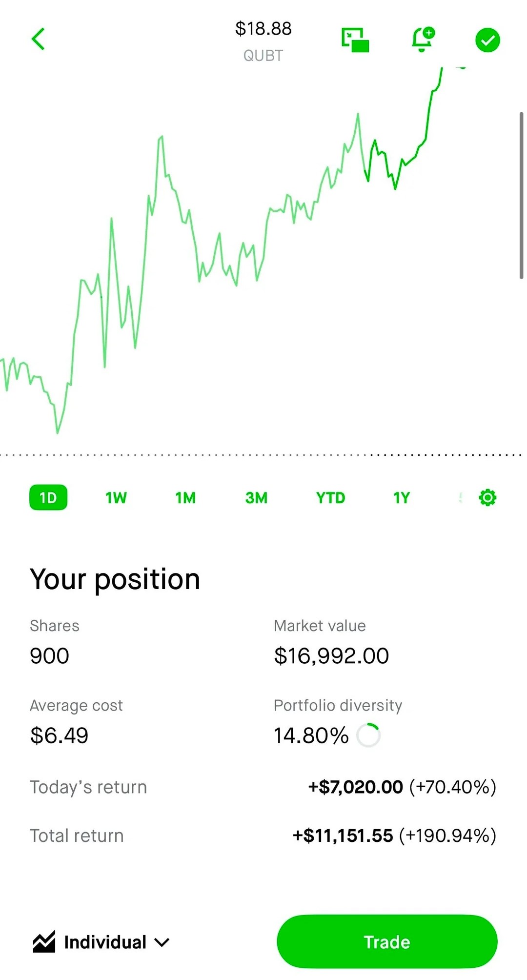Switch chart to 1W range

[116, 497]
